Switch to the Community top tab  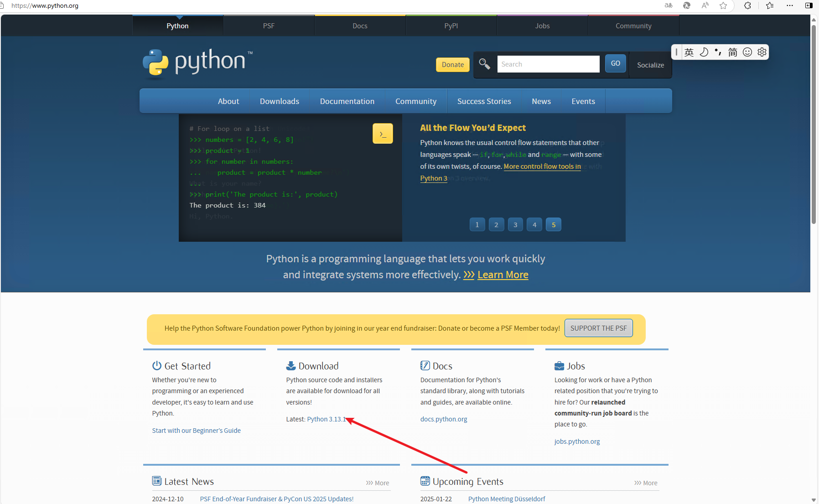[x=634, y=26]
